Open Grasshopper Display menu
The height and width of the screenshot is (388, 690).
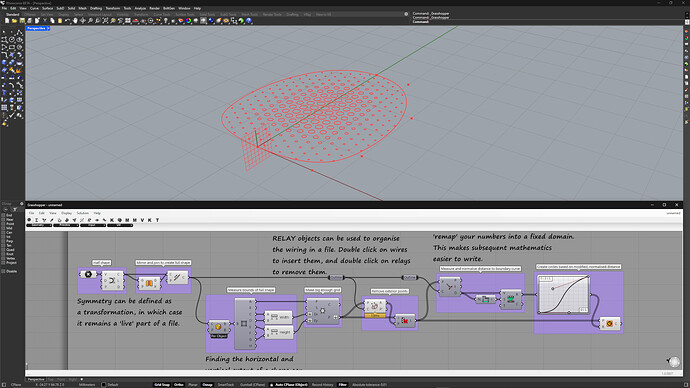coord(66,213)
